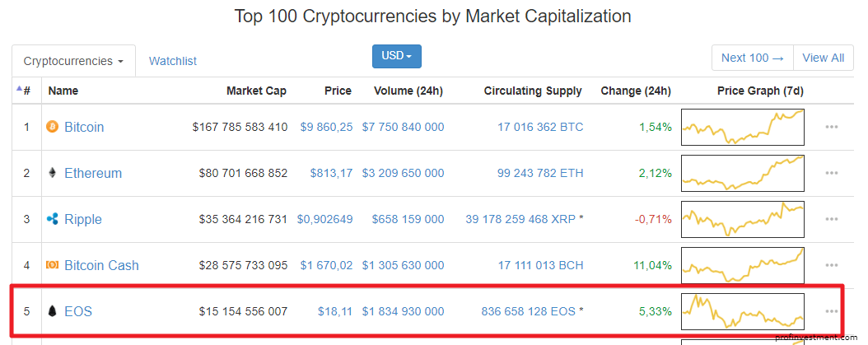Viewport: 868px width, 345px height.
Task: Go to Next 100 cryptocurrencies
Action: pyautogui.click(x=753, y=58)
